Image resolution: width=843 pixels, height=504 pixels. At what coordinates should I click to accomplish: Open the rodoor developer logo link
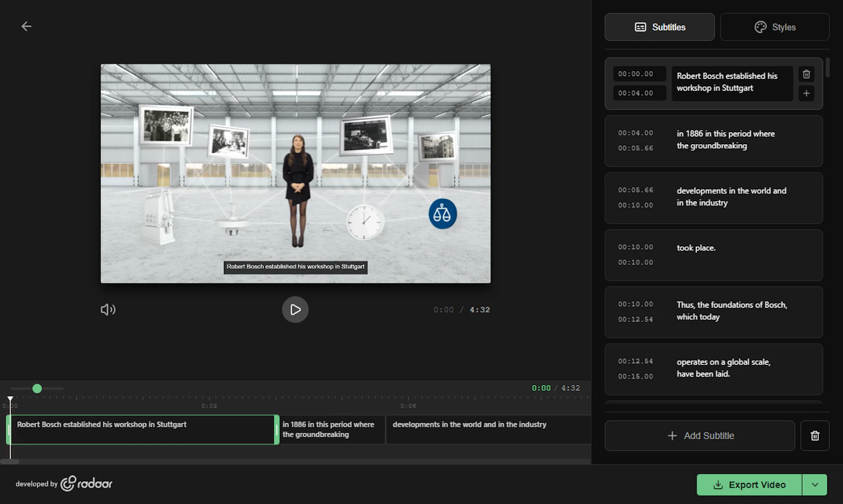[86, 483]
